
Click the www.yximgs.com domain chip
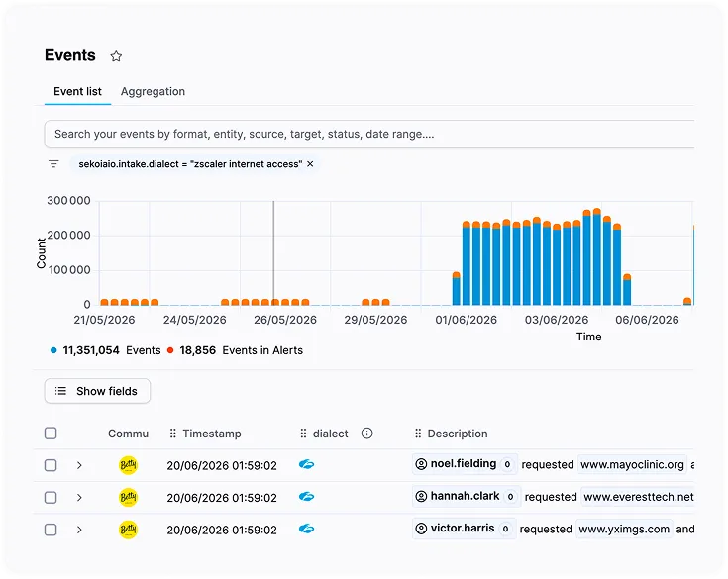[624, 529]
